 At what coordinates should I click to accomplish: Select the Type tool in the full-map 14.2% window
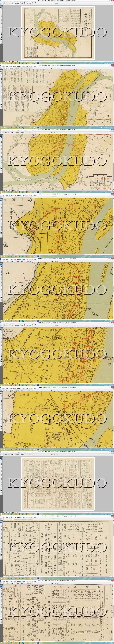click(x=1, y=29)
